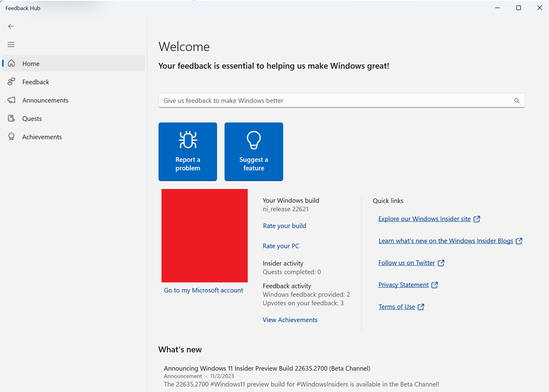
Task: Click external link icon beside Privacy Statement
Action: tap(435, 285)
